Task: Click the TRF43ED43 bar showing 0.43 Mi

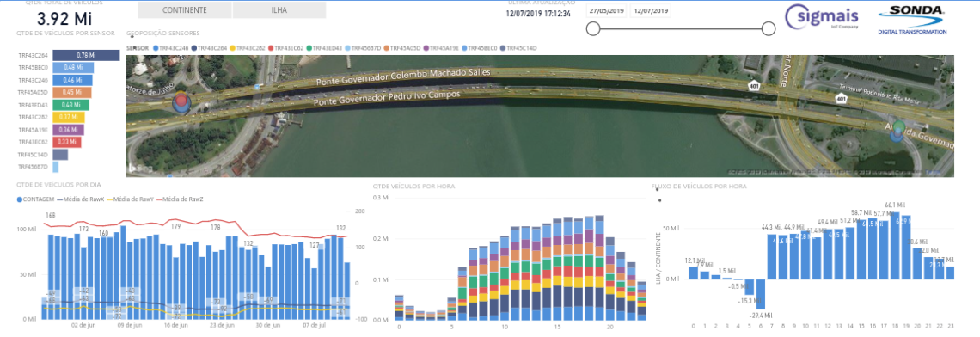Action: point(71,105)
